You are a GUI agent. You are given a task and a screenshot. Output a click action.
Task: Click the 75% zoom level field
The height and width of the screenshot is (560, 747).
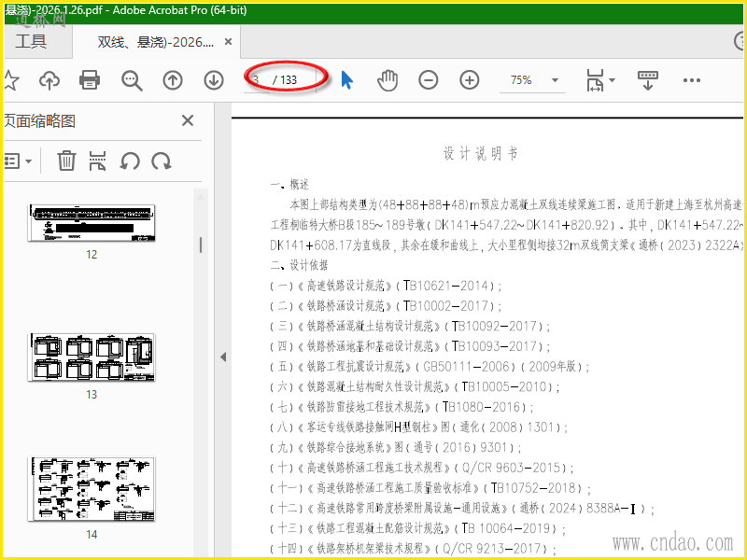coord(521,80)
